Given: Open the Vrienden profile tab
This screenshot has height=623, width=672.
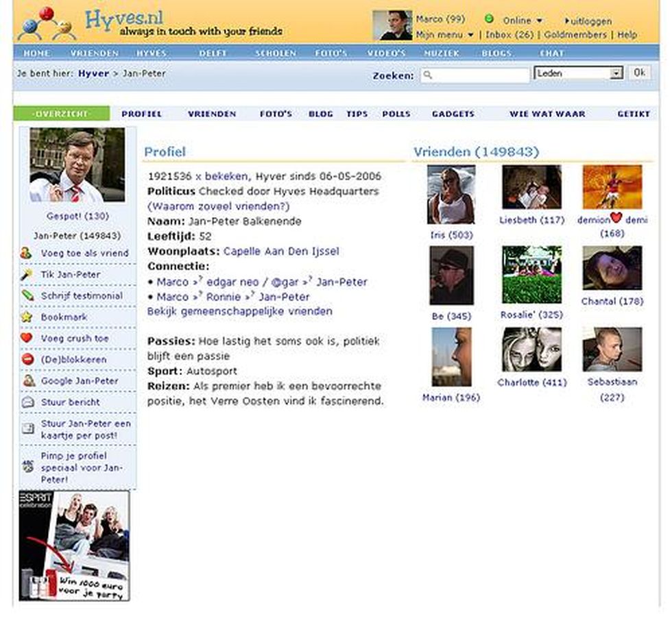Looking at the screenshot, I should click(x=212, y=114).
